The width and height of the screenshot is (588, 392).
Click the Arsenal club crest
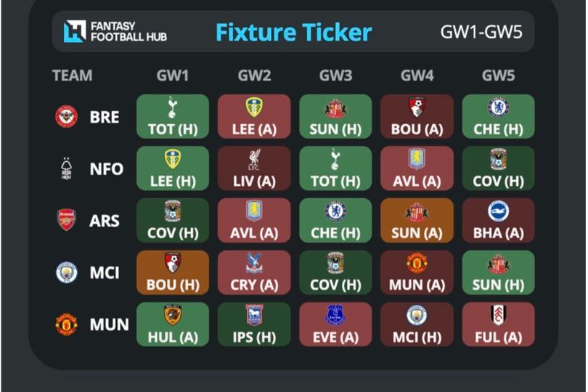pos(66,220)
